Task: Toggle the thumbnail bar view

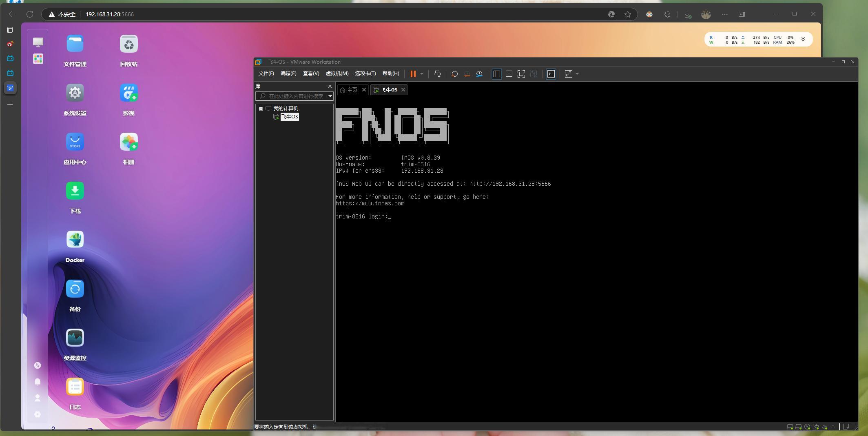Action: coord(509,74)
